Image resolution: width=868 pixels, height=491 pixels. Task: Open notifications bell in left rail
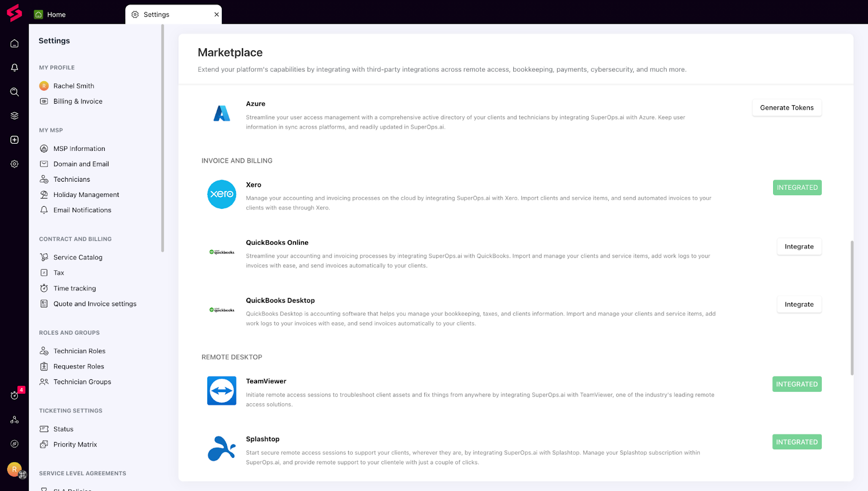pyautogui.click(x=15, y=68)
